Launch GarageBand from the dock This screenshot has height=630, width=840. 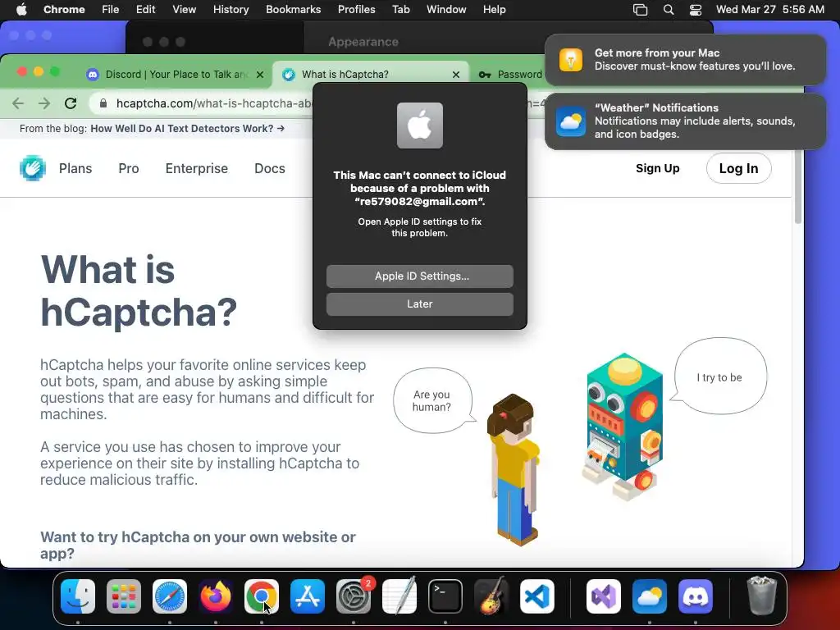(x=491, y=596)
